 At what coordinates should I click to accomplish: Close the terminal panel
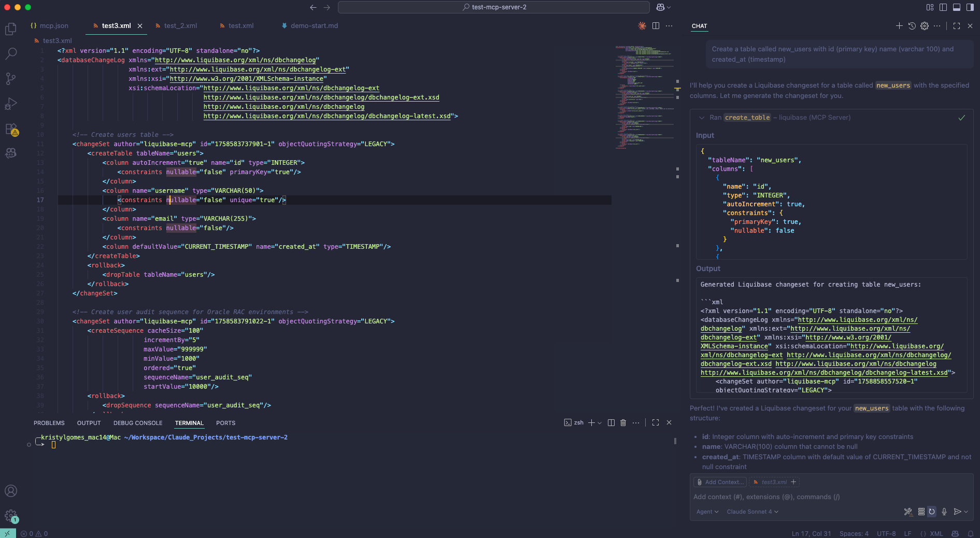(669, 423)
